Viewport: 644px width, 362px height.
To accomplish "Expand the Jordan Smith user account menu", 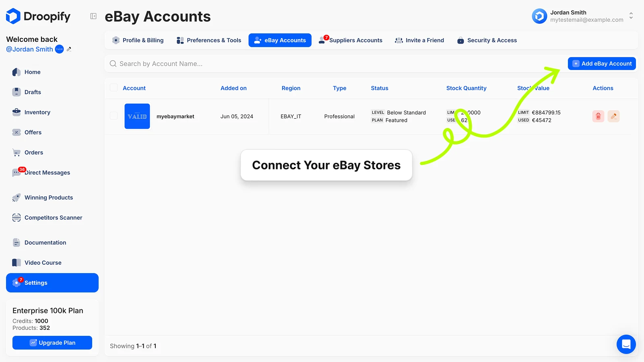I will [631, 16].
